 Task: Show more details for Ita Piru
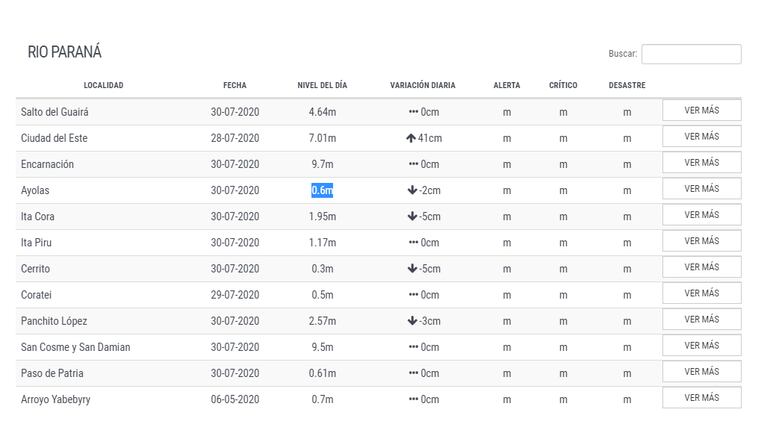pyautogui.click(x=701, y=241)
